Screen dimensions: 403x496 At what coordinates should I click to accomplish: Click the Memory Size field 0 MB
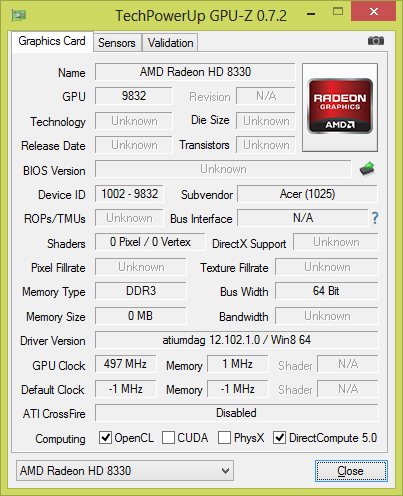click(x=141, y=315)
